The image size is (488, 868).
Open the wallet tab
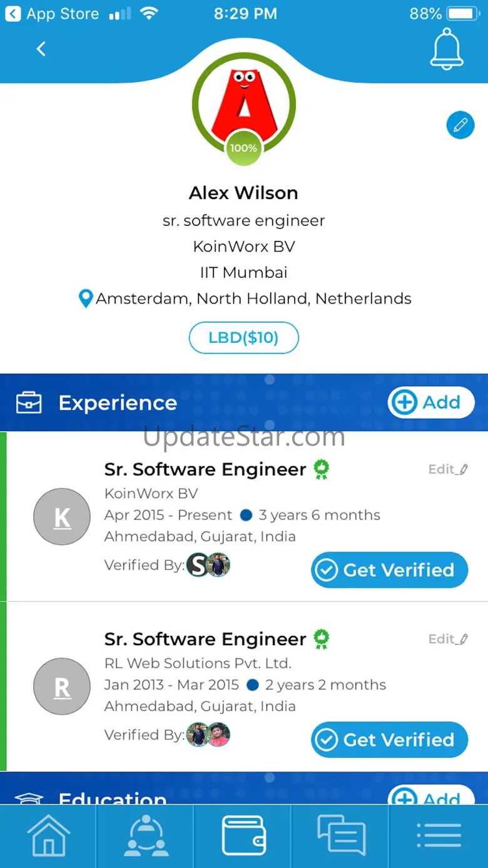[x=243, y=835]
